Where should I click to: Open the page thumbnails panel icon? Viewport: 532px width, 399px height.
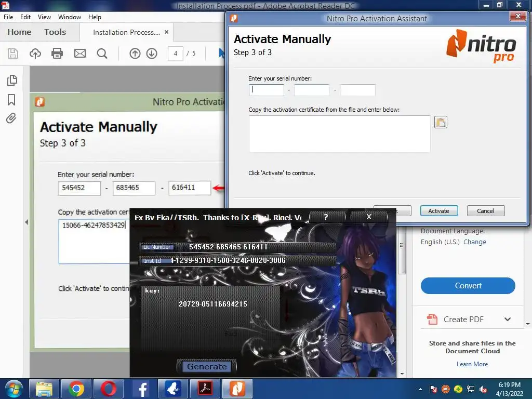[12, 81]
